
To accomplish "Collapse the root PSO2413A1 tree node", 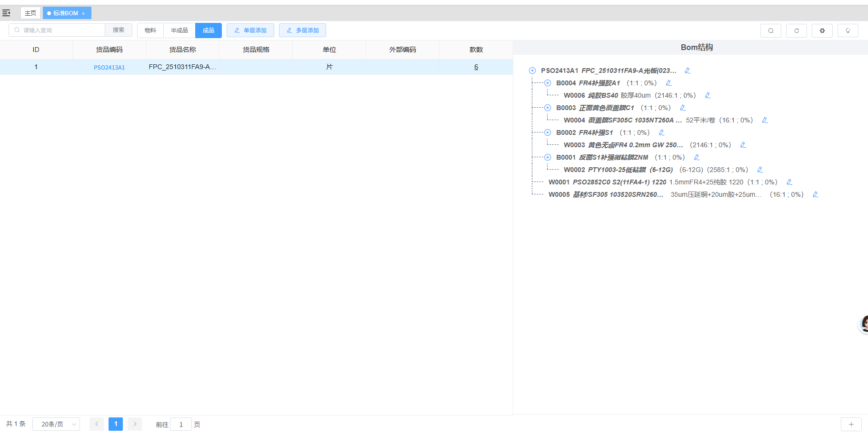I will click(x=532, y=71).
